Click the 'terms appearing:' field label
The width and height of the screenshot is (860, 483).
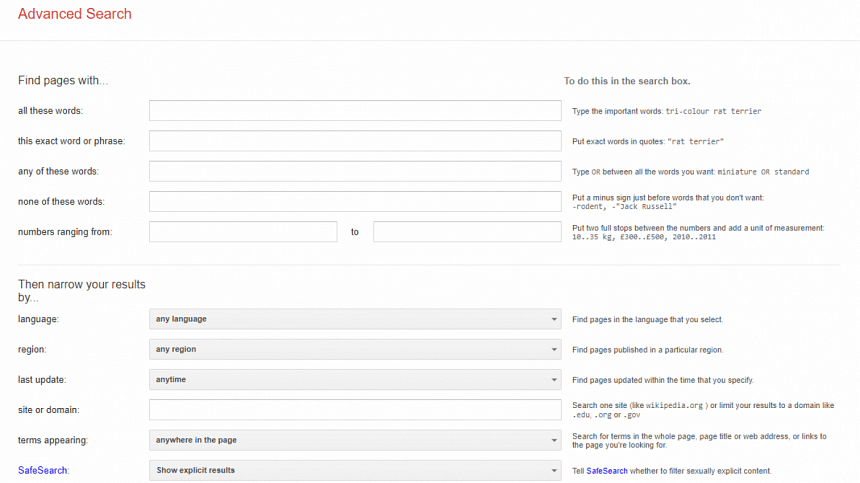52,440
